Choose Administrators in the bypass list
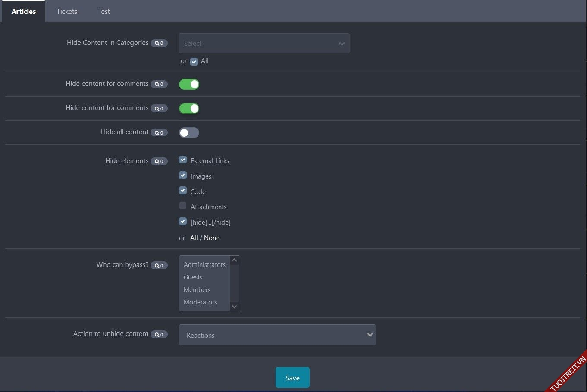587x392 pixels. (x=204, y=265)
